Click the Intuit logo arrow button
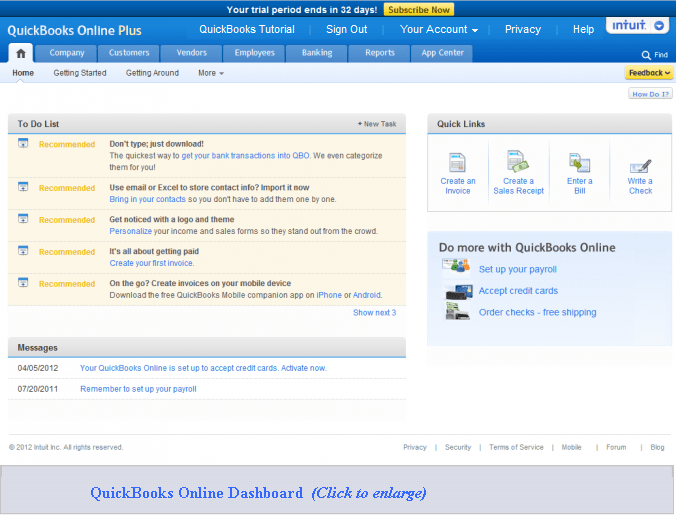The image size is (676, 516). pyautogui.click(x=659, y=26)
